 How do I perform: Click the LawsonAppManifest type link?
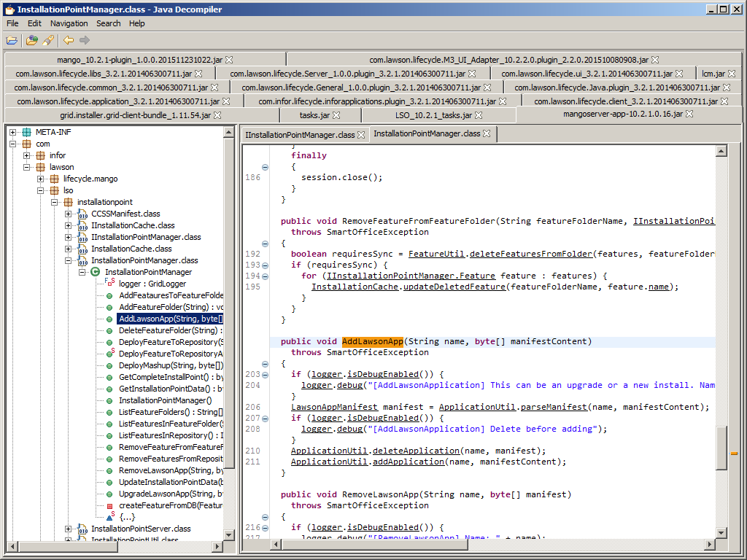(x=334, y=407)
